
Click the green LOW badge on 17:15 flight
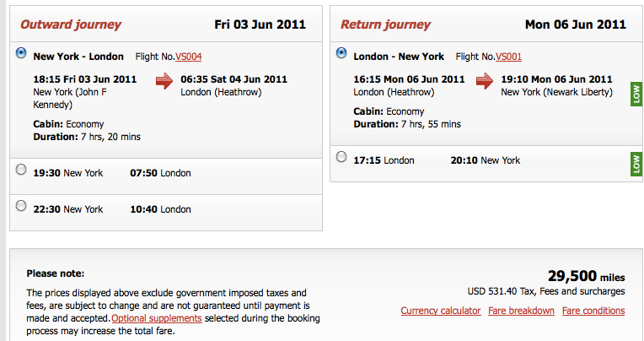tap(636, 164)
